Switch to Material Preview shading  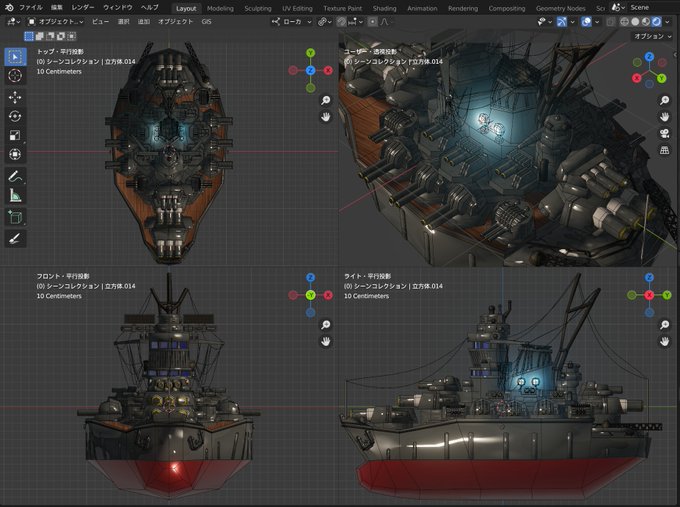coord(646,22)
